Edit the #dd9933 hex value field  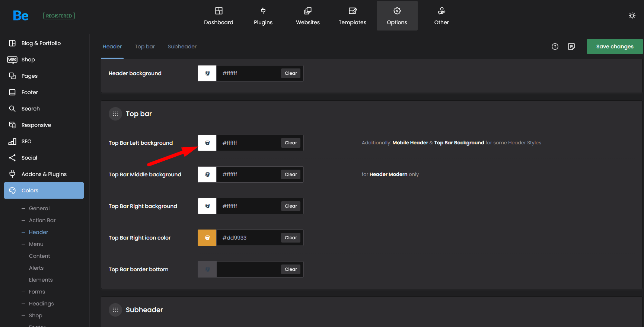248,238
